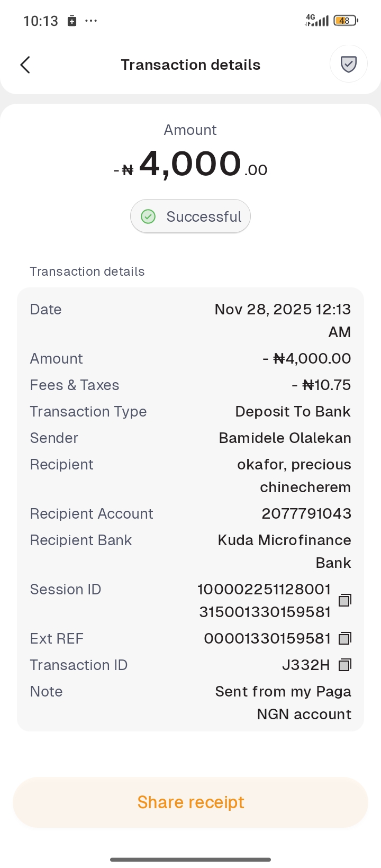Screen dimensions: 381x868
Task: Tap the Transaction details page title
Action: (190, 65)
